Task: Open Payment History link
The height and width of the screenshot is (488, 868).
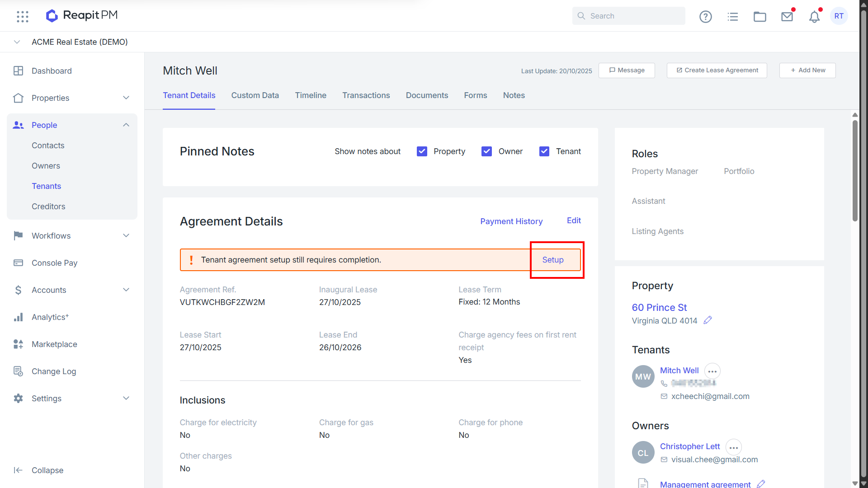Action: point(511,221)
